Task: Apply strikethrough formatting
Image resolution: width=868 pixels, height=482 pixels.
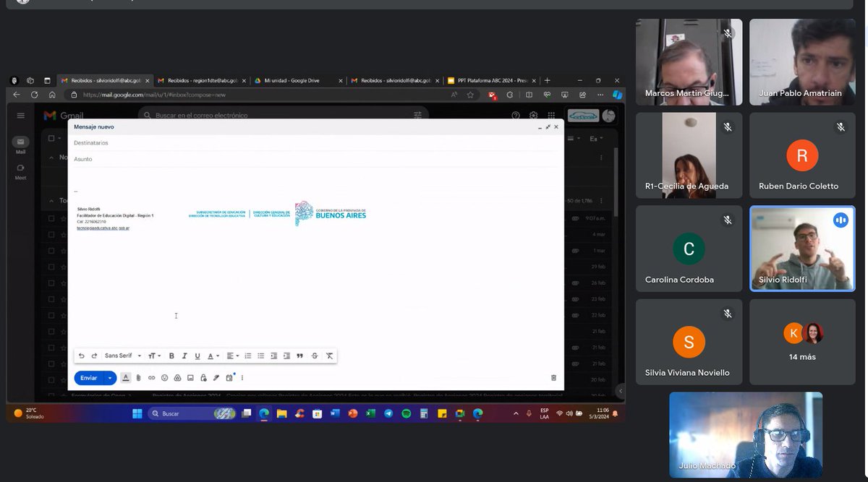Action: pos(315,356)
